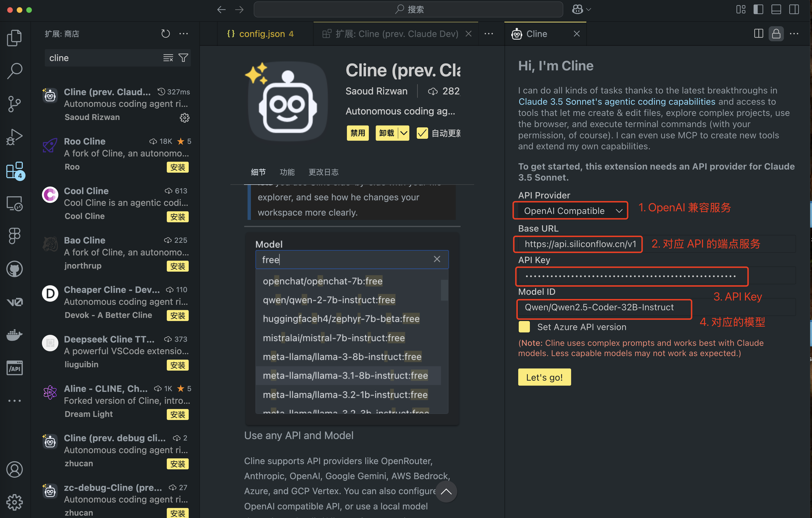Viewport: 812px width, 518px height.
Task: Install Bao Cline extension
Action: (177, 266)
